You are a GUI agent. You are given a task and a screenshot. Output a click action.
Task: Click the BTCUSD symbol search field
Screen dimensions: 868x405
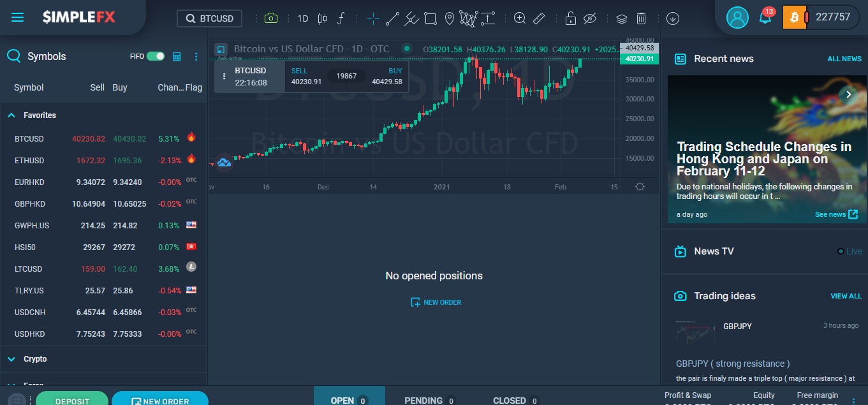(x=210, y=18)
